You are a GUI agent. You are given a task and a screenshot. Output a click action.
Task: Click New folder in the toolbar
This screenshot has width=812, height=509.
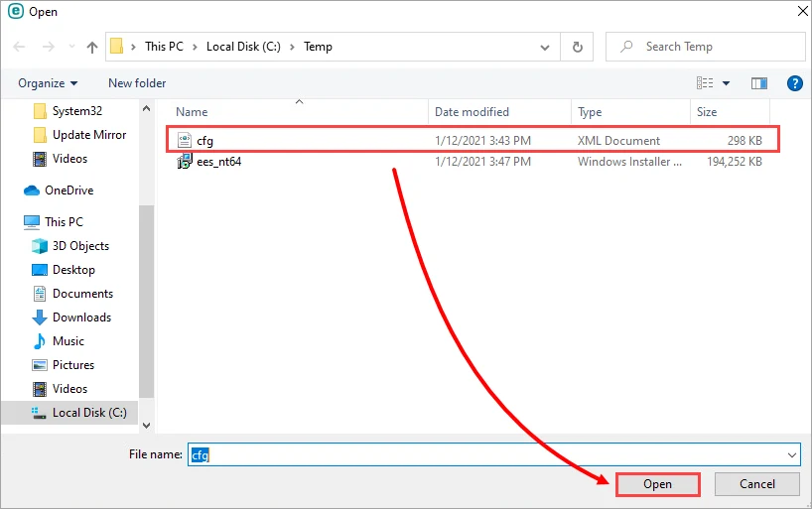click(137, 83)
